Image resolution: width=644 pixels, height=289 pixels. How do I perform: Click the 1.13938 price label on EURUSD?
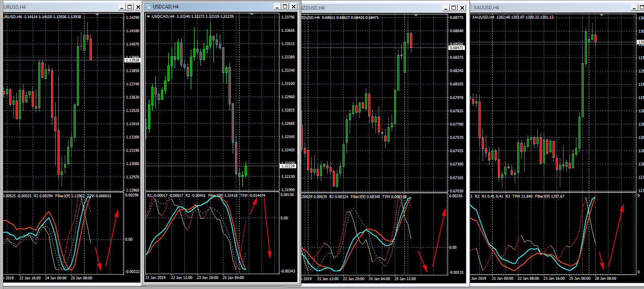[132, 60]
